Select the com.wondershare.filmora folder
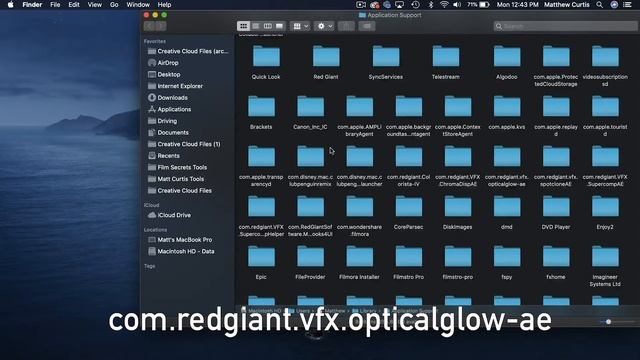The image size is (640, 360). click(359, 207)
